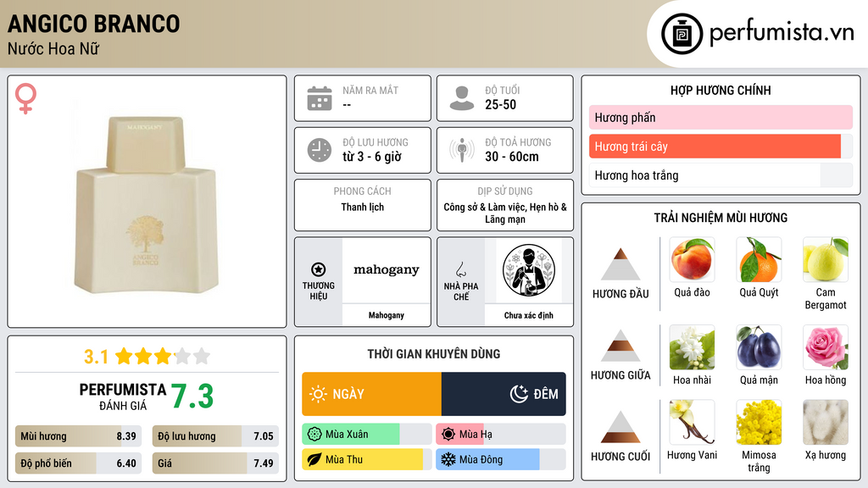Click the snowflake icon beside Mùa Đông
The width and height of the screenshot is (868, 488).
pos(448,459)
